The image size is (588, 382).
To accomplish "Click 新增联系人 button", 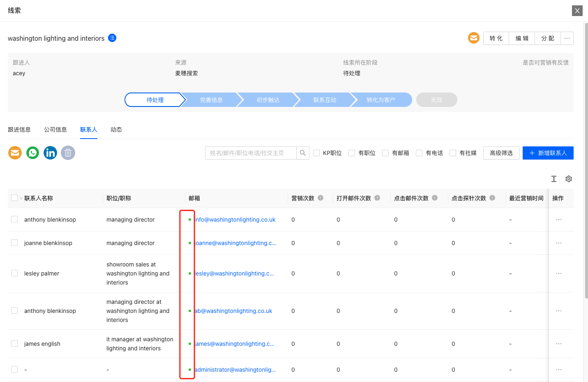I will 548,153.
